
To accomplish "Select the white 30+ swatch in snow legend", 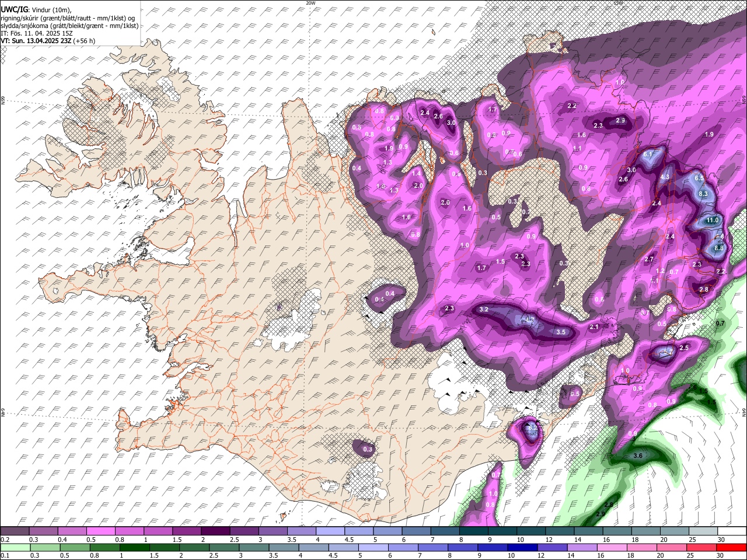I will click(731, 531).
